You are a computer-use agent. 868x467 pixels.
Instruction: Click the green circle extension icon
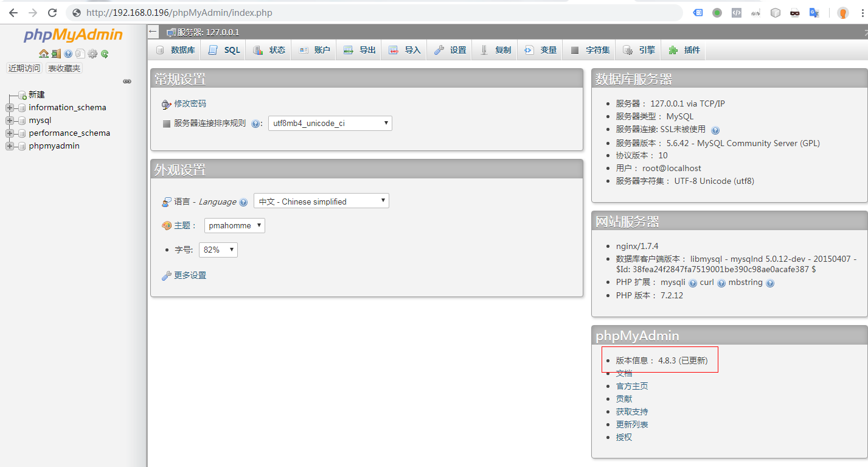pyautogui.click(x=717, y=13)
